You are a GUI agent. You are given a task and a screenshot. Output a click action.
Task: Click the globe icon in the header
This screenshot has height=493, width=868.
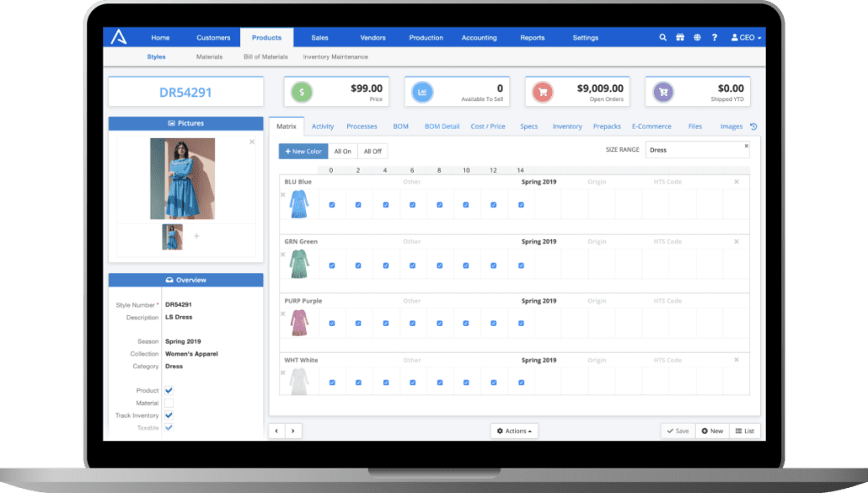(x=696, y=37)
